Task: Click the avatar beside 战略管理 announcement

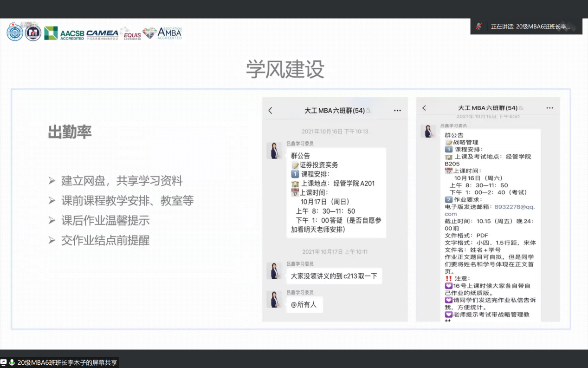Action: click(428, 131)
